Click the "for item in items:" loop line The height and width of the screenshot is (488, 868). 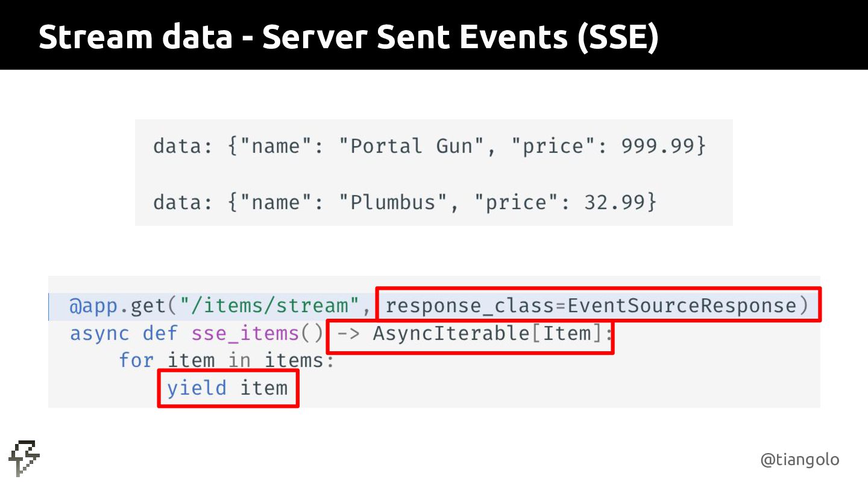point(226,360)
